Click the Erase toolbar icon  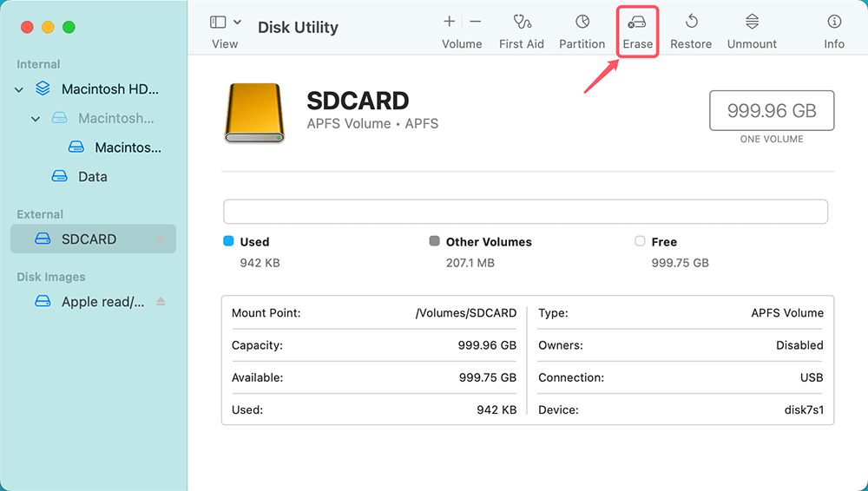pos(637,23)
